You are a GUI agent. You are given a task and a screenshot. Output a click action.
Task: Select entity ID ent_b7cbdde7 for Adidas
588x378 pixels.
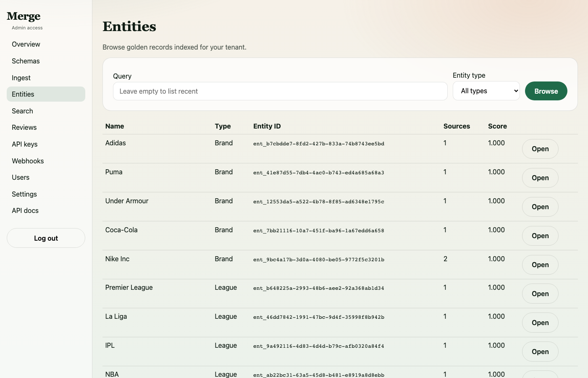(x=319, y=144)
